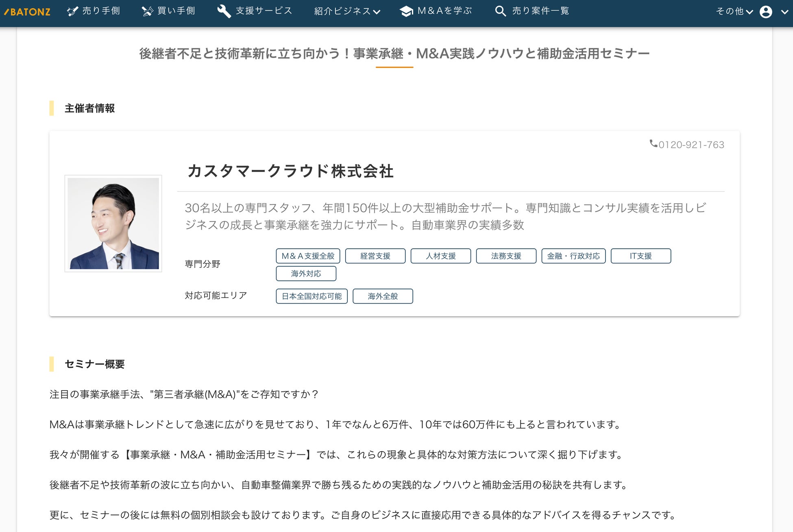The width and height of the screenshot is (793, 532).
Task: Click the phone icon next to 0120-921-763
Action: 653,143
